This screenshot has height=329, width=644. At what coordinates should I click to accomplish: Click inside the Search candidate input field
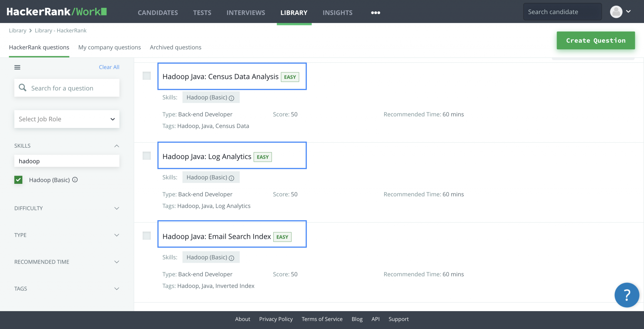[562, 12]
